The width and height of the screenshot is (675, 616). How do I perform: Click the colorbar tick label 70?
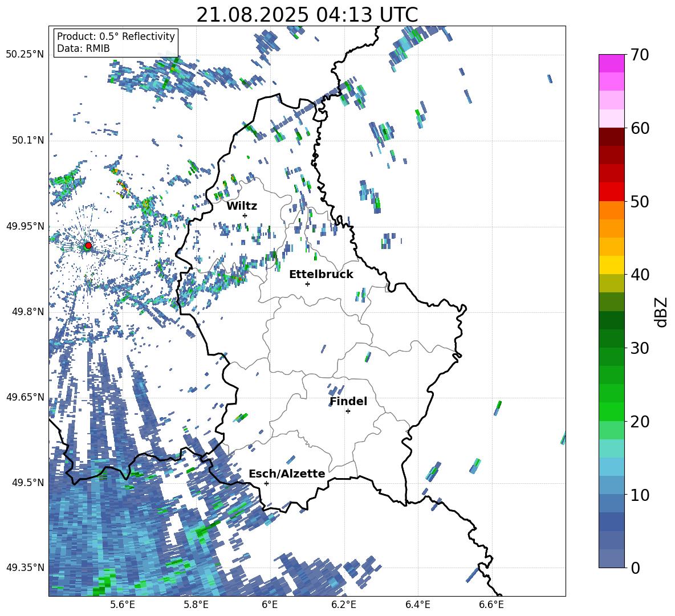[640, 55]
